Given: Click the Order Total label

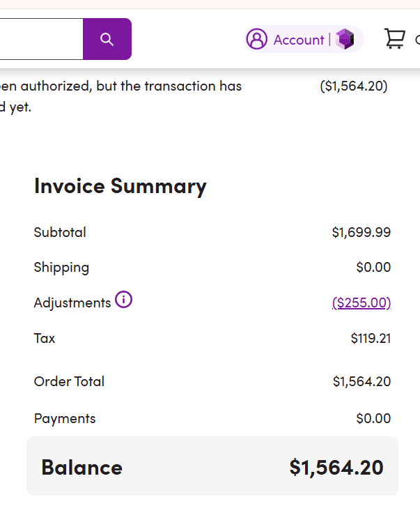Looking at the screenshot, I should pos(69,381).
